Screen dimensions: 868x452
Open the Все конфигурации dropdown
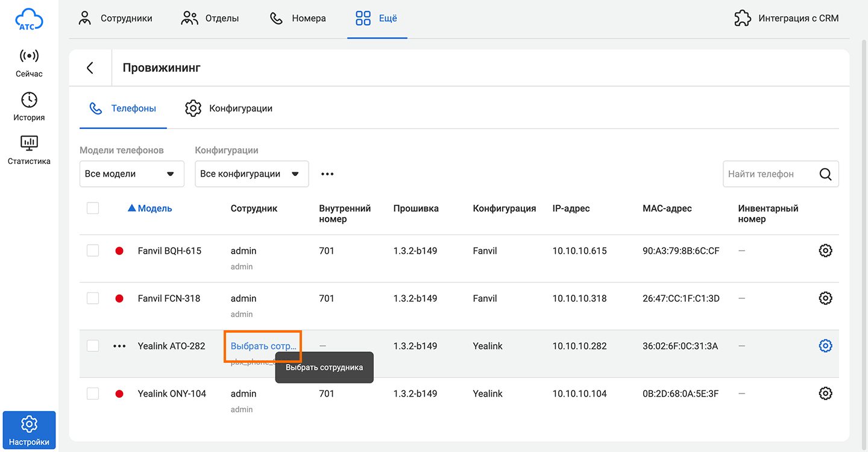click(x=251, y=174)
